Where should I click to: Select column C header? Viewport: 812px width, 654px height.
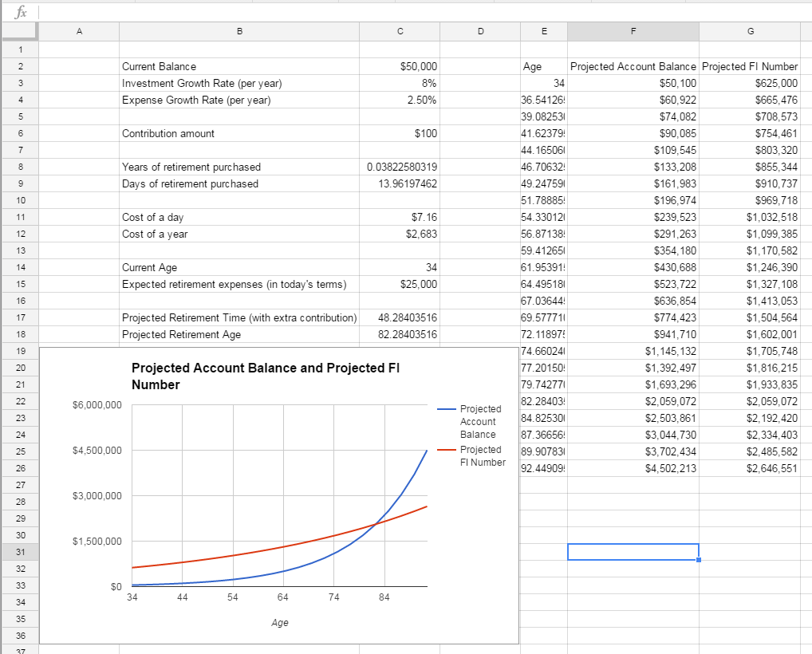(399, 31)
